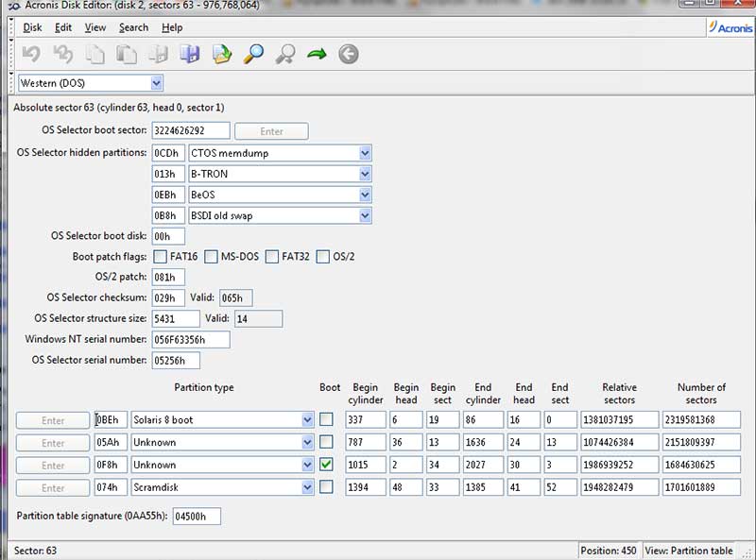Click OS Selector structure size field 5431
The width and height of the screenshot is (756, 560).
click(x=176, y=318)
